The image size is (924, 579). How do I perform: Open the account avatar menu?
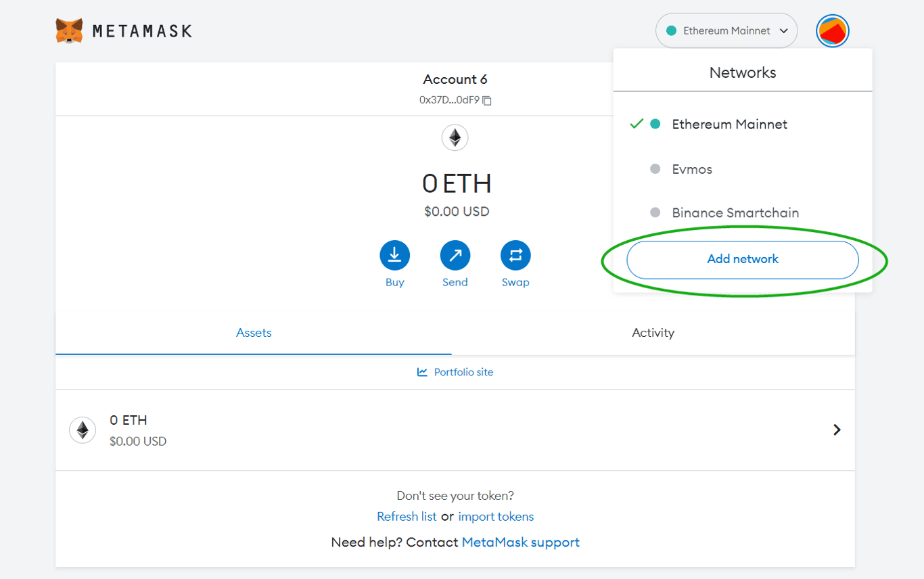[x=833, y=30]
